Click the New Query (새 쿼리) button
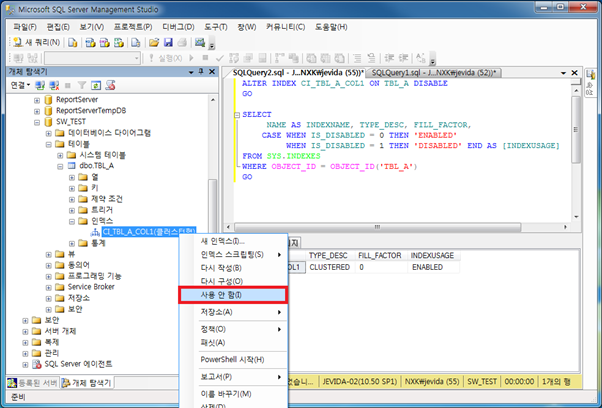 pyautogui.click(x=36, y=42)
